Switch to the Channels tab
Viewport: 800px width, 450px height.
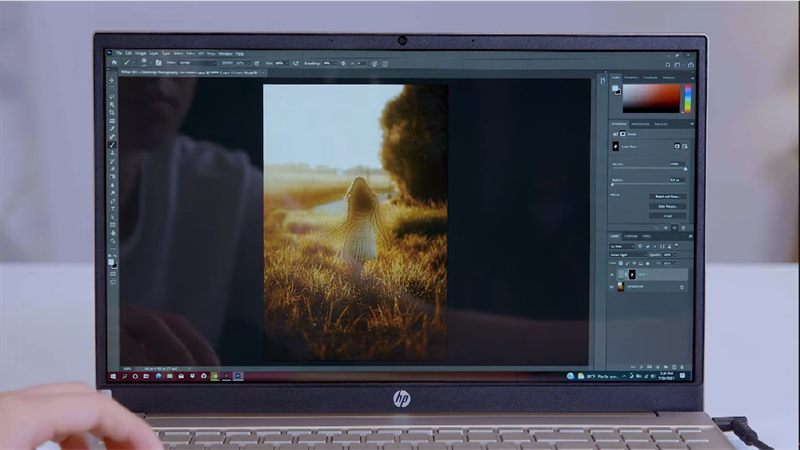point(631,236)
